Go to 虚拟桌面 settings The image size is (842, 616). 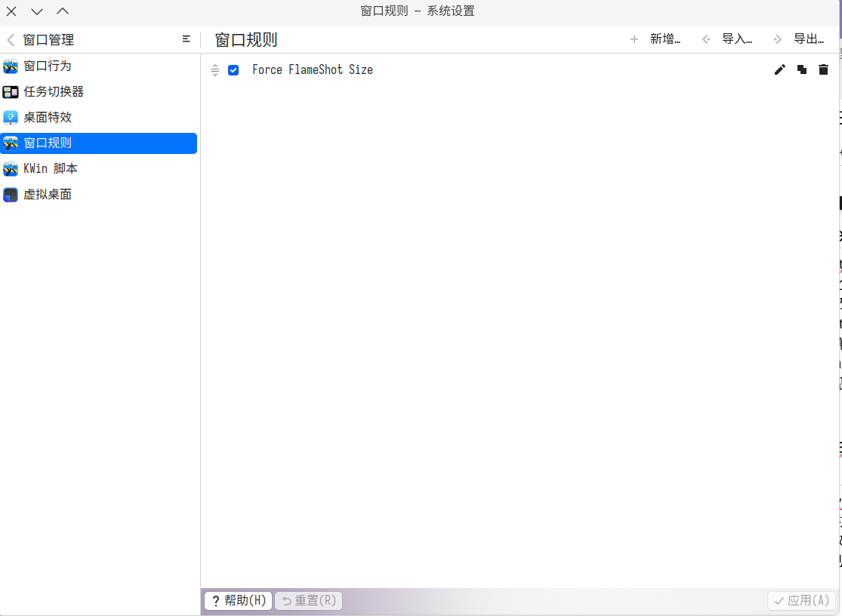click(x=48, y=195)
